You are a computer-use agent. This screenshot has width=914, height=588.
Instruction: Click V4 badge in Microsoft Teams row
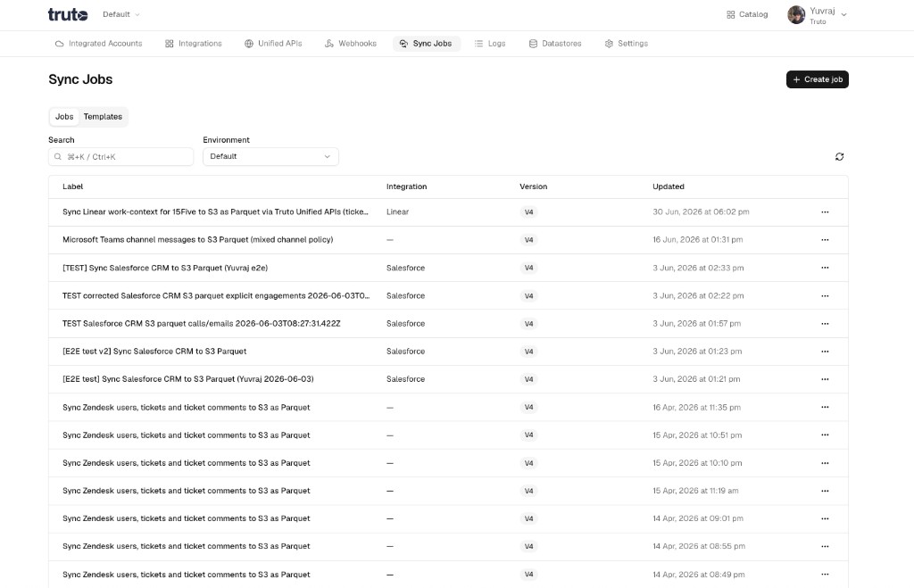(528, 240)
